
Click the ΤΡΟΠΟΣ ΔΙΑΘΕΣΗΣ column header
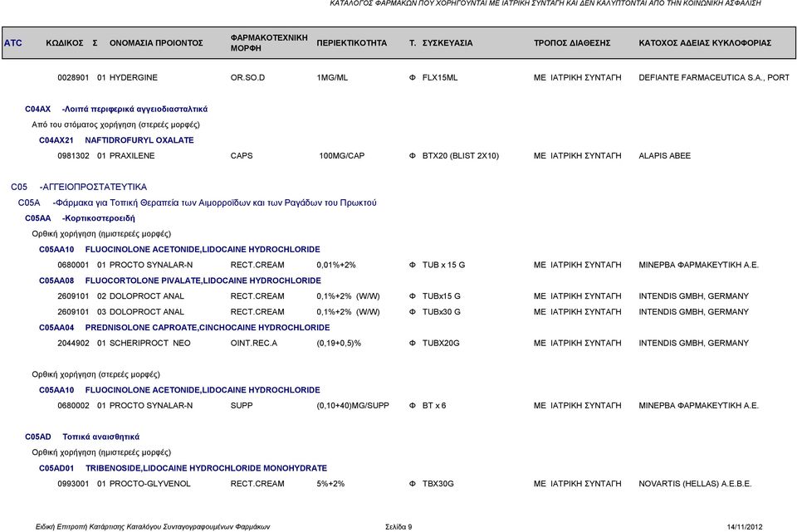click(x=572, y=42)
